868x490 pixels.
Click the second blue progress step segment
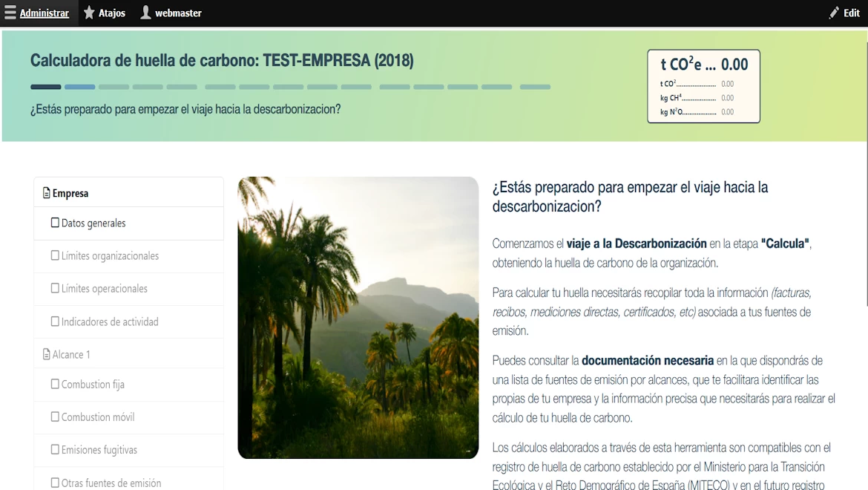click(79, 87)
